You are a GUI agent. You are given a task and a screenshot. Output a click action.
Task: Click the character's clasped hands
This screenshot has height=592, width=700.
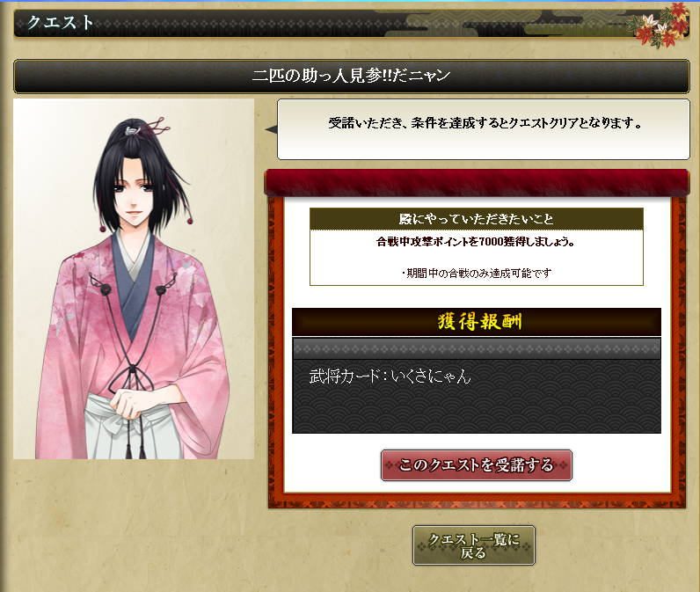(130, 403)
